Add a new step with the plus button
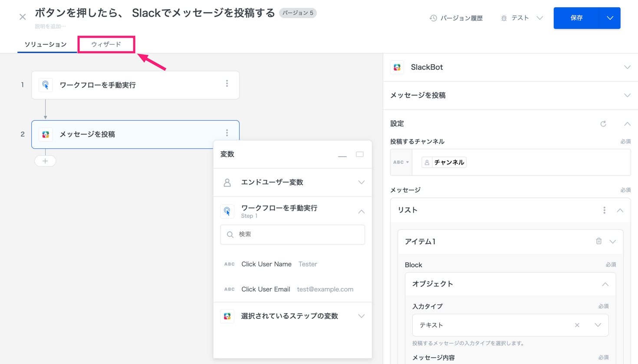This screenshot has width=638, height=364. click(45, 161)
